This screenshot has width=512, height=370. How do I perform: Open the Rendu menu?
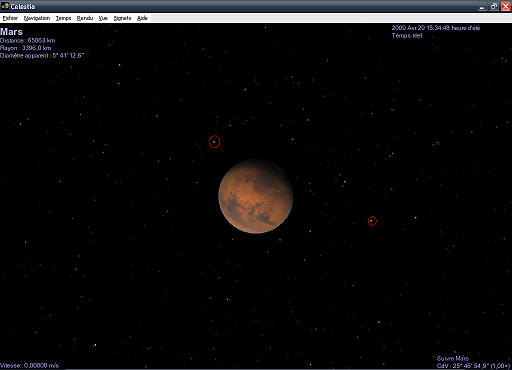tap(85, 18)
